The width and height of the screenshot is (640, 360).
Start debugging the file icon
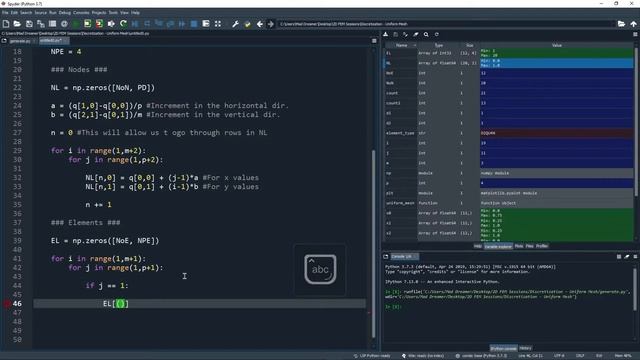point(135,24)
